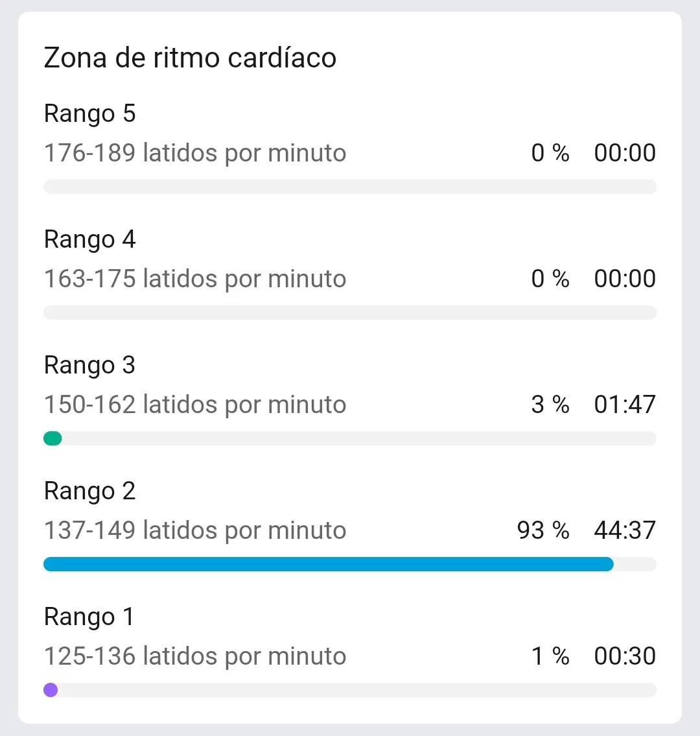
Task: Click the empty Rango 4 progress bar
Action: [350, 312]
